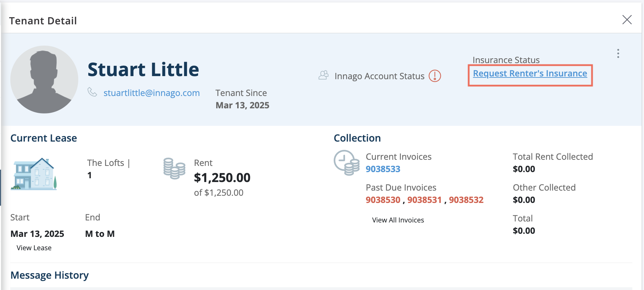This screenshot has height=290, width=644.
Task: Open the stuartlittle@innago.com email link
Action: click(151, 93)
